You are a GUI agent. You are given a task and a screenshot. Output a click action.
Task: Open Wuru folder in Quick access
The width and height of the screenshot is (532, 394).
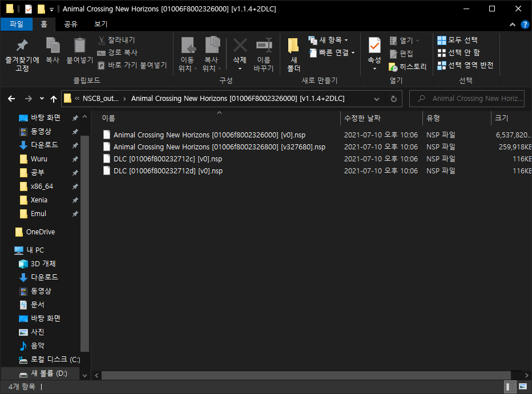pyautogui.click(x=39, y=159)
